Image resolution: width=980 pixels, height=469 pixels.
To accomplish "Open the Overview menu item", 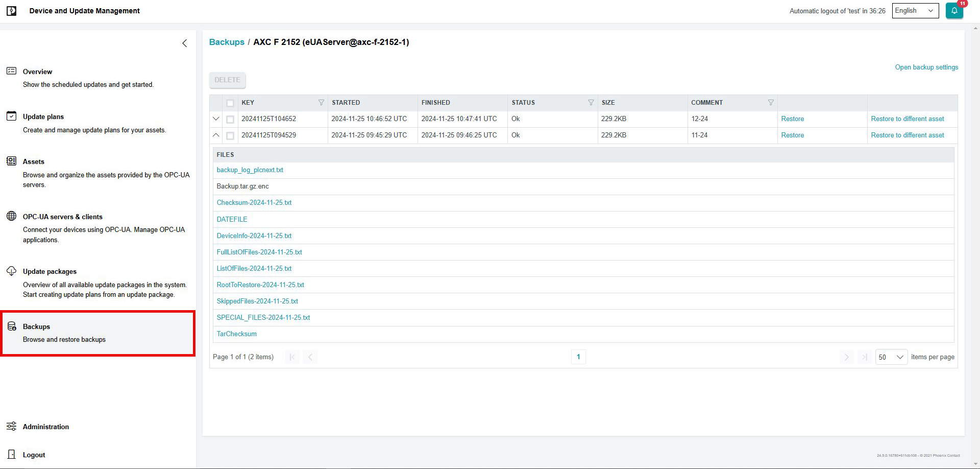I will [37, 72].
